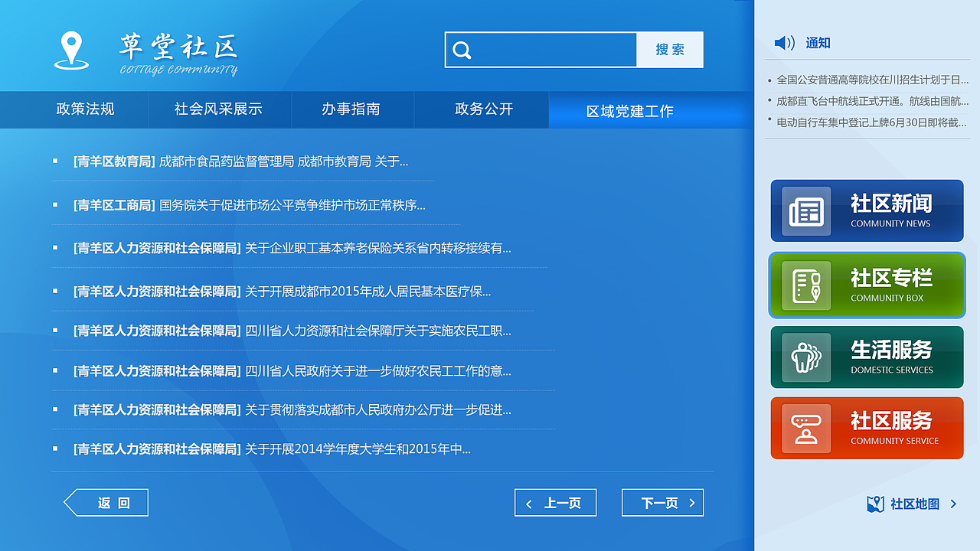This screenshot has height=551, width=980.
Task: Go to 下一页 next page
Action: (662, 502)
